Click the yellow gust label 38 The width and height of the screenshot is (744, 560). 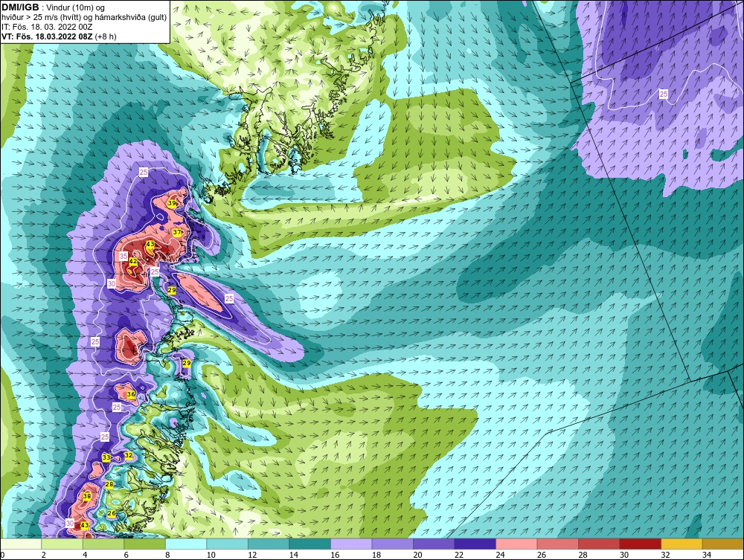pyautogui.click(x=87, y=497)
